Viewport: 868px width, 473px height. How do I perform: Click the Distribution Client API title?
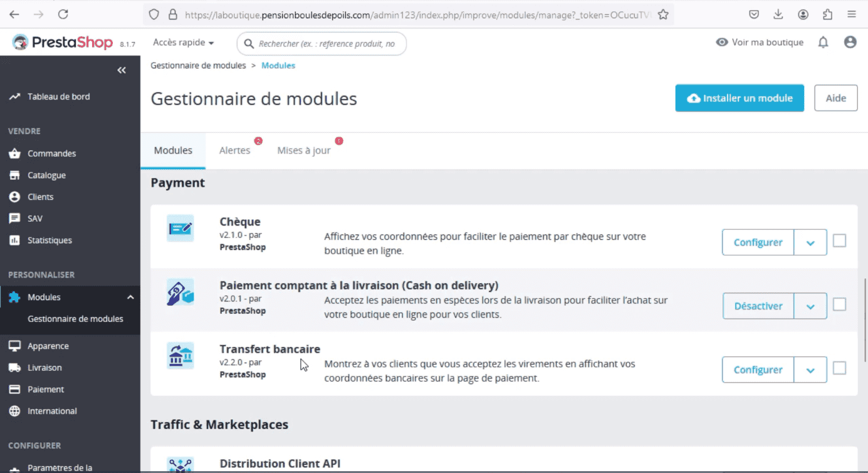click(x=280, y=464)
